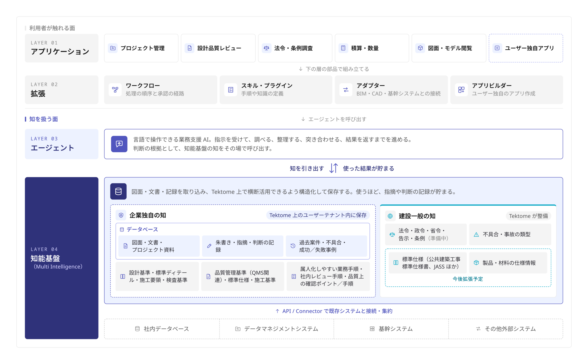Click the 利用者が触れる面 section heading
Viewport: 588px width, 364px height.
click(x=52, y=28)
